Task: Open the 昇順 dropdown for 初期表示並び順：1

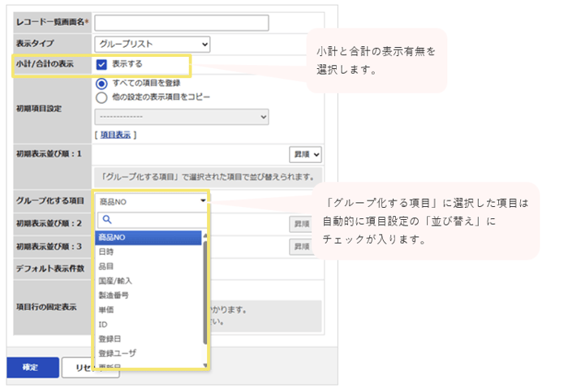Action: [x=305, y=154]
